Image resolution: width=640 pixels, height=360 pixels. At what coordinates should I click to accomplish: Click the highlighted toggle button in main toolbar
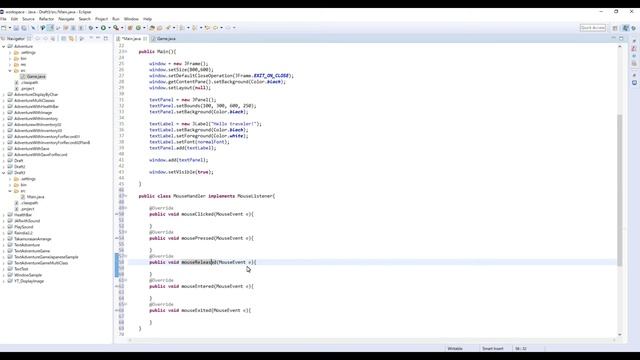coord(50,28)
